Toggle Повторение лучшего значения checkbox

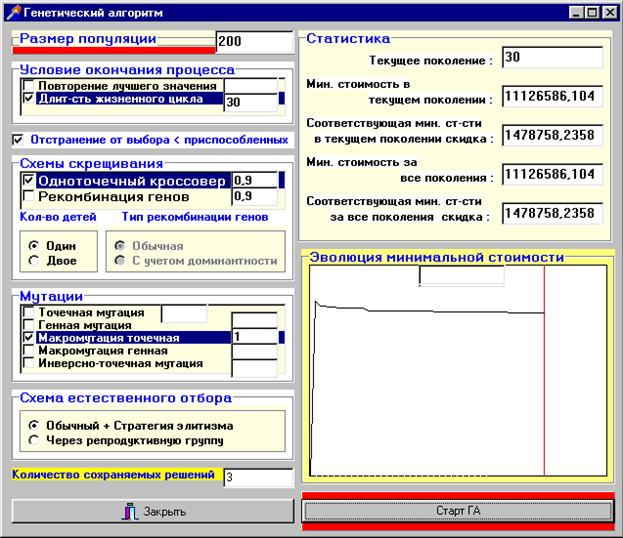pos(28,87)
